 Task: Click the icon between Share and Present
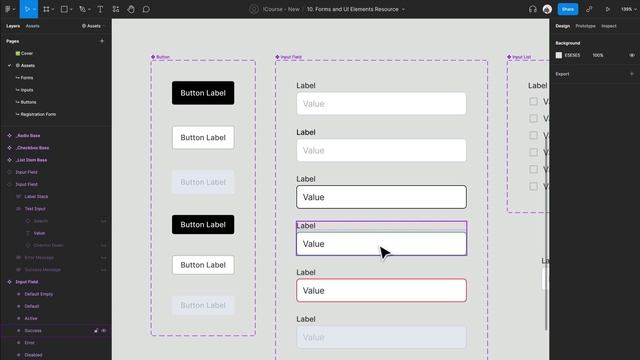point(589,9)
